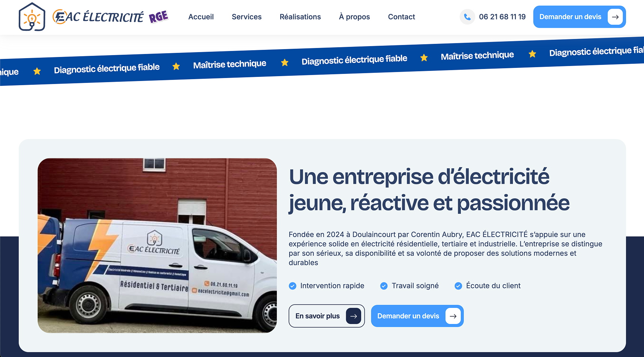Click the checkmark icon next to Écoute du client
Viewport: 644px width, 357px height.
(458, 286)
